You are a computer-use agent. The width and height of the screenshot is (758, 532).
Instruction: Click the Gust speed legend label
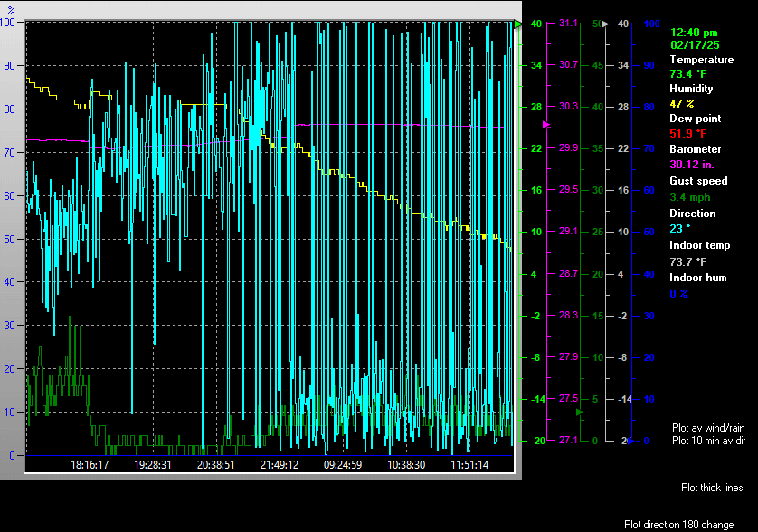tap(697, 181)
